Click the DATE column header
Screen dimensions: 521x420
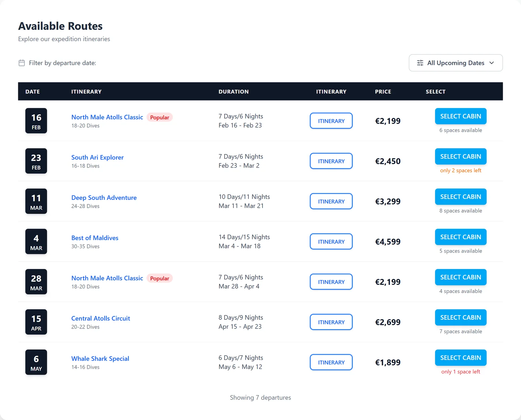(x=33, y=92)
